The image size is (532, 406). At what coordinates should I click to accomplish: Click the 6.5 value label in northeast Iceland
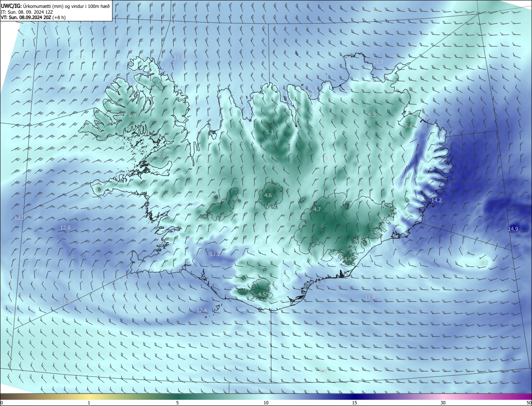372,115
